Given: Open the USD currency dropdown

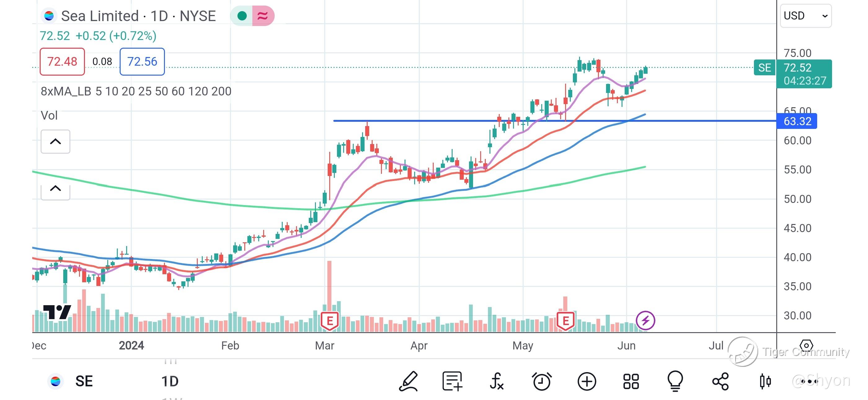Looking at the screenshot, I should 805,16.
